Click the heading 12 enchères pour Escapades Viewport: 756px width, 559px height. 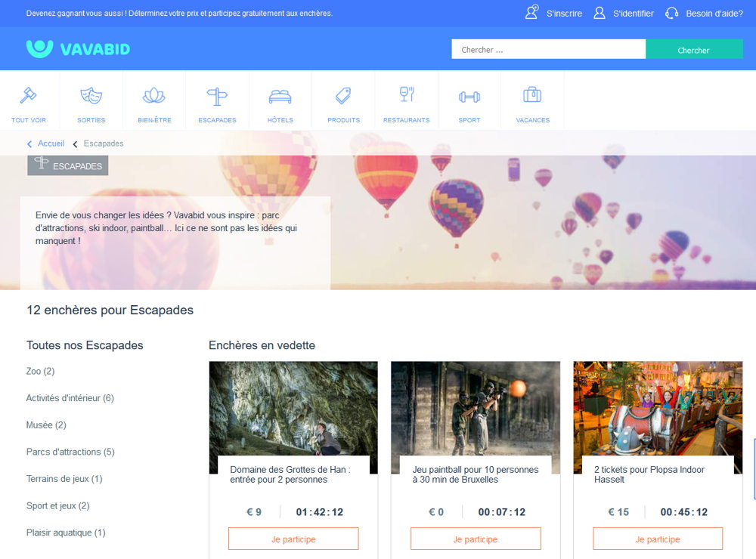point(110,310)
